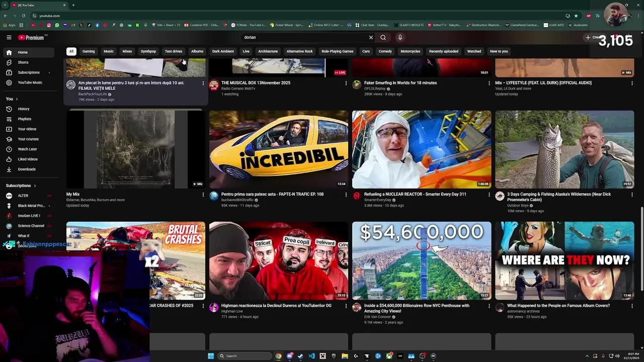This screenshot has width=644, height=362.
Task: Select the Alternative Rock filter chip
Action: (x=299, y=51)
